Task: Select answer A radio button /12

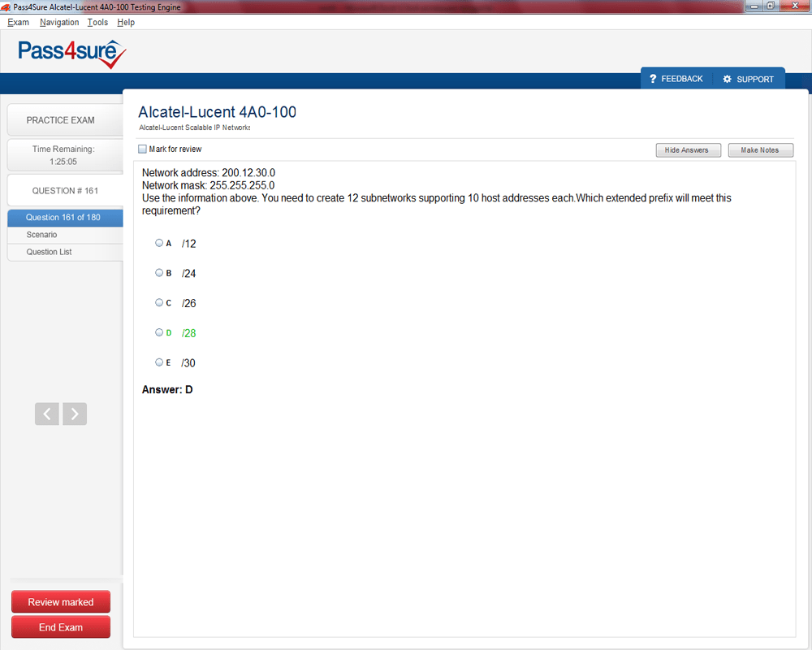Action: click(159, 243)
